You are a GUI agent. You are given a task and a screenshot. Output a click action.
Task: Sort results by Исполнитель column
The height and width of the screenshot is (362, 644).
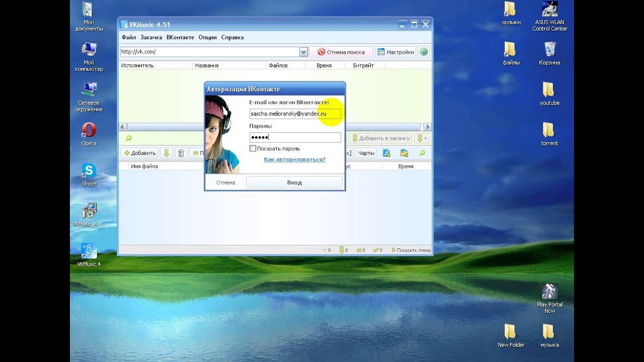pos(155,65)
